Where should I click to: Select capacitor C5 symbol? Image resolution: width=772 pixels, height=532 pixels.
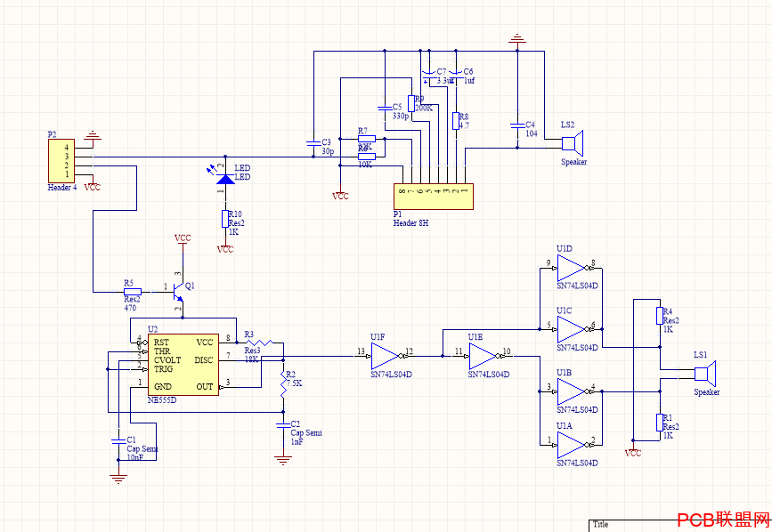[x=385, y=108]
